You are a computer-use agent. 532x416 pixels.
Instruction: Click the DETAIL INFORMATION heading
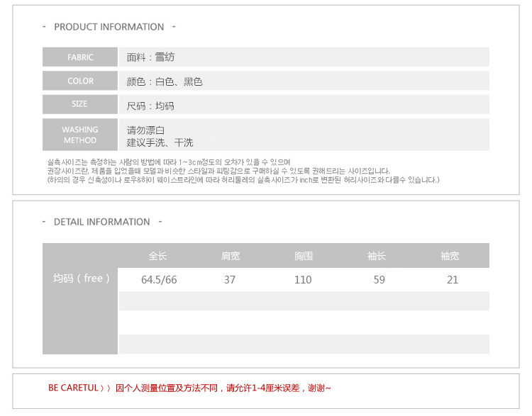point(102,222)
